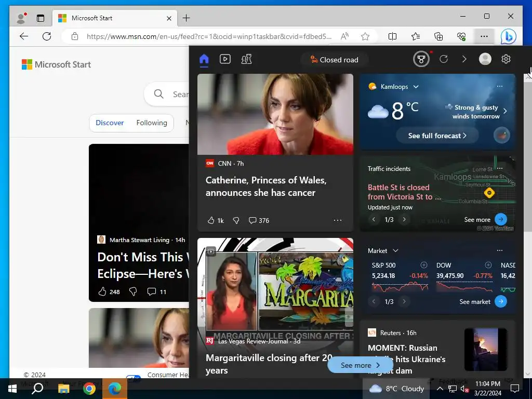Click See full forecast button
The height and width of the screenshot is (399, 532).
pyautogui.click(x=437, y=136)
